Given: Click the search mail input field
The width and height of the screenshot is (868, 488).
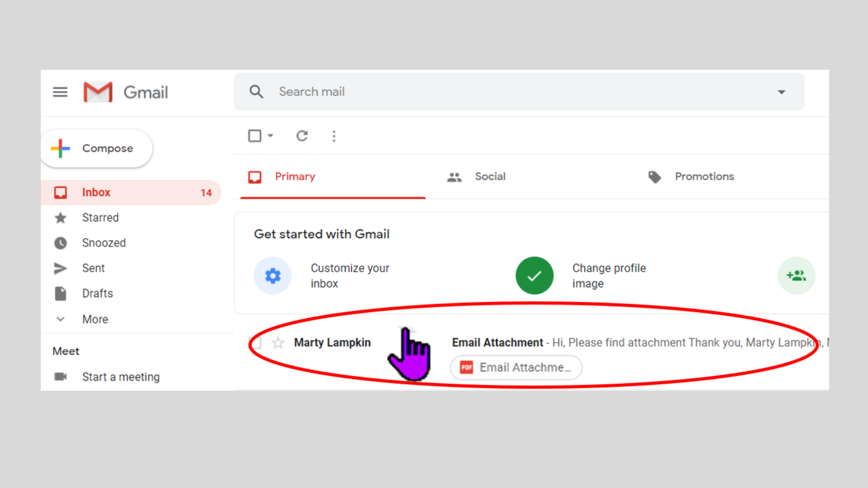Looking at the screenshot, I should pos(518,92).
